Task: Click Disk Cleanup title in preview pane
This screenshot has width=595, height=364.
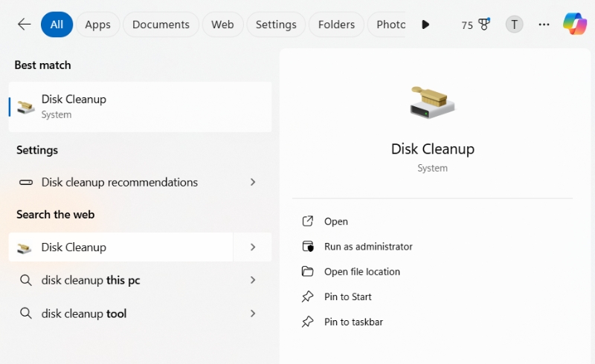Action: tap(433, 149)
